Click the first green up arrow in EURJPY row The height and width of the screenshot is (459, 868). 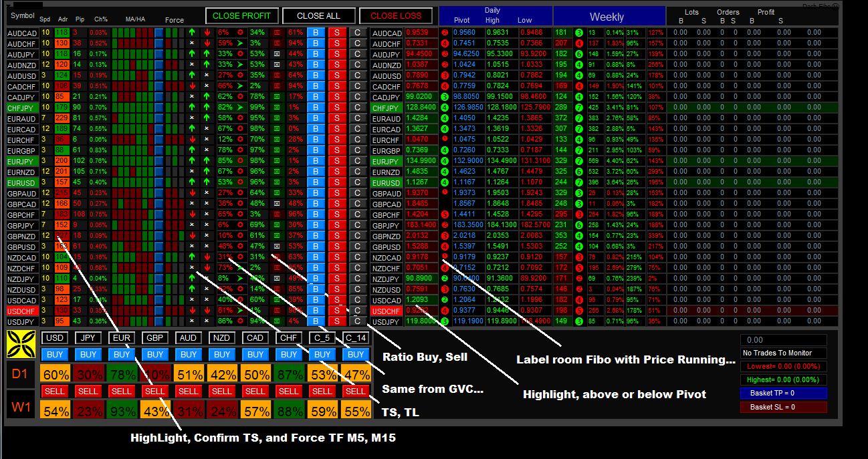click(x=192, y=161)
